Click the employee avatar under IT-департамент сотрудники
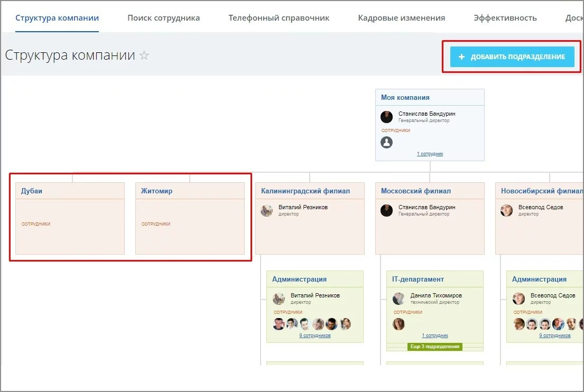584x392 pixels. click(x=398, y=324)
